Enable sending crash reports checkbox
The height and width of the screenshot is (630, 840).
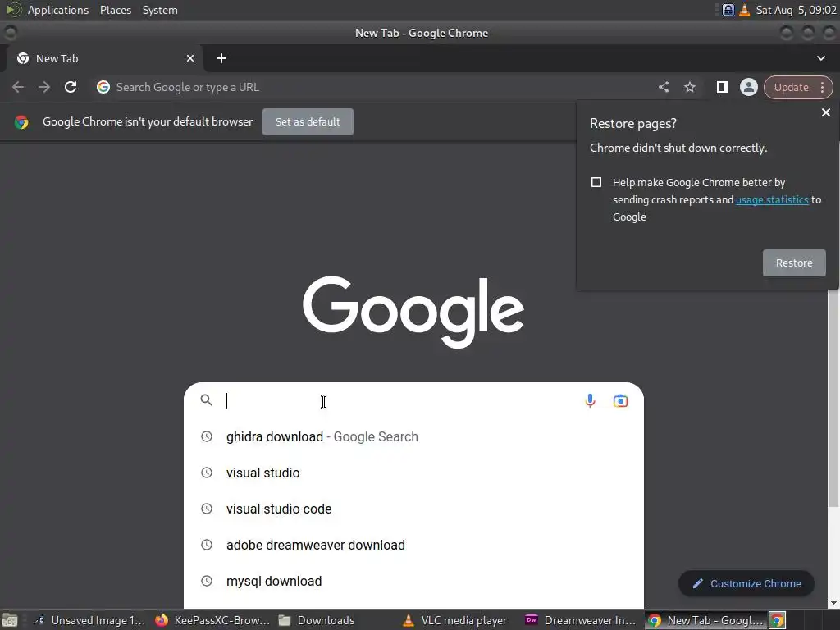pos(596,182)
